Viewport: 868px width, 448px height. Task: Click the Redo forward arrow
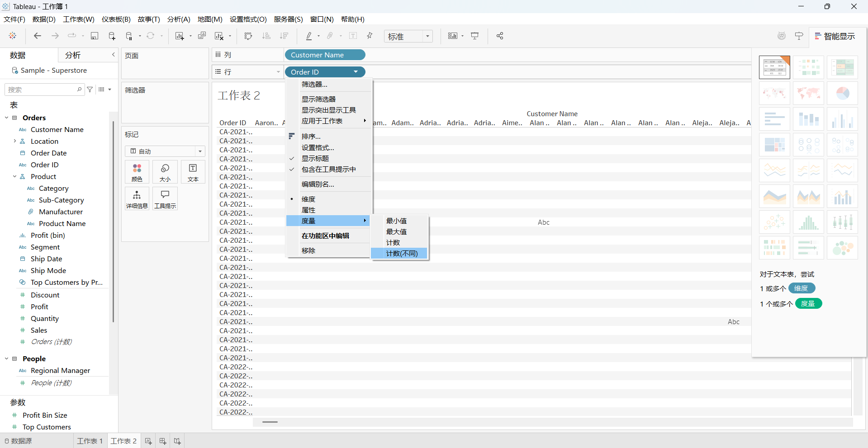[55, 36]
